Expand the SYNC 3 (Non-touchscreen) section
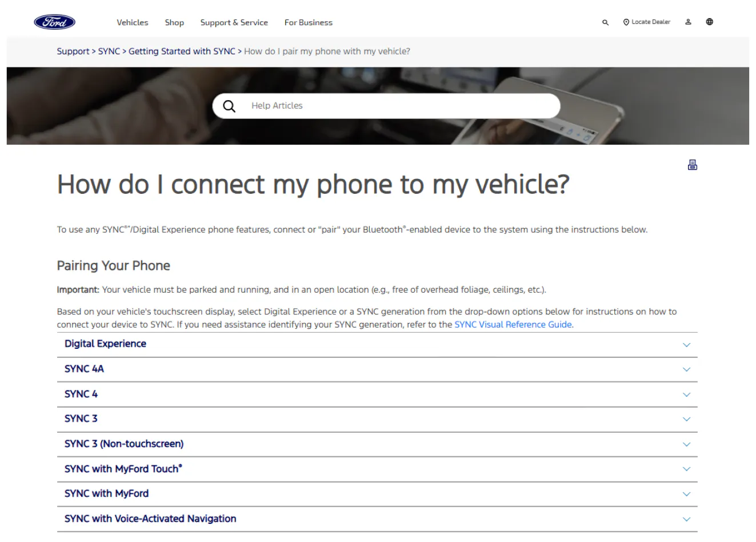This screenshot has height=542, width=756. coord(377,444)
